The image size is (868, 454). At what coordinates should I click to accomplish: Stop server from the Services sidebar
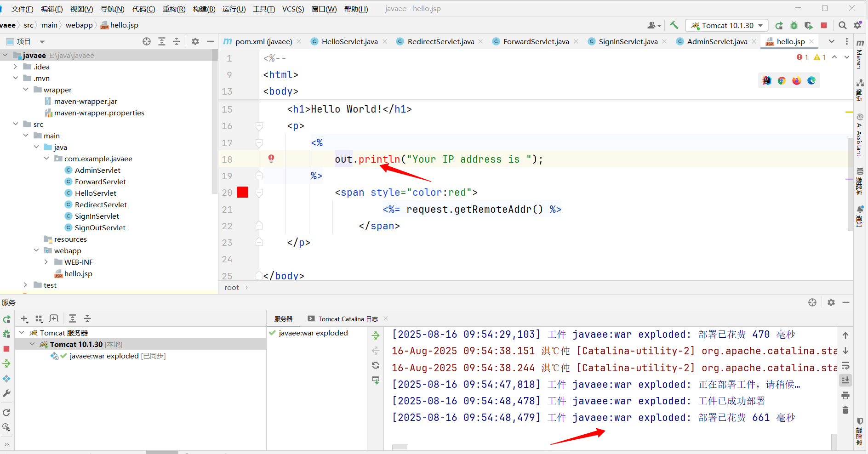pos(6,349)
